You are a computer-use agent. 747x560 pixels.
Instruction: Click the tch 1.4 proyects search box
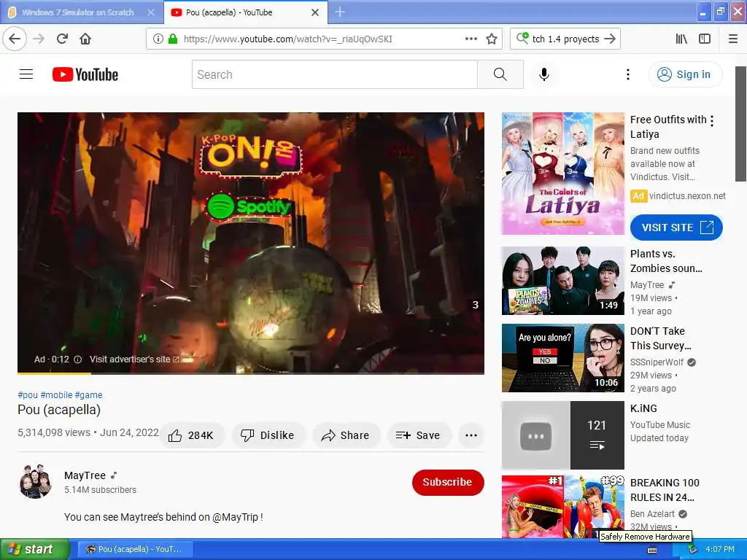pos(565,39)
